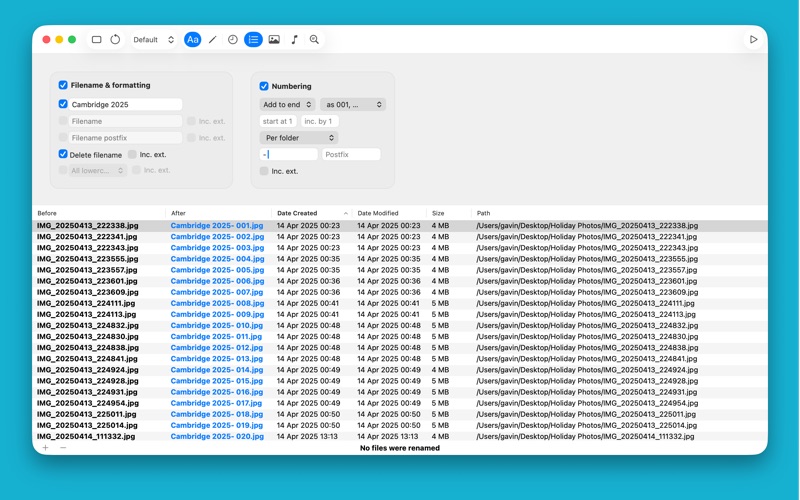Viewport: 800px width, 500px height.
Task: Click Cambridge 2025- 010.jpg new name
Action: point(217,325)
